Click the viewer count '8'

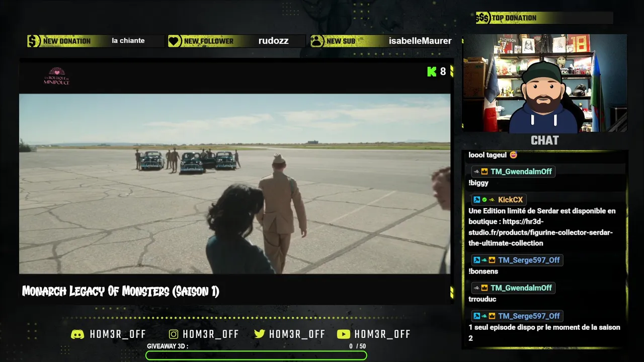pos(443,71)
